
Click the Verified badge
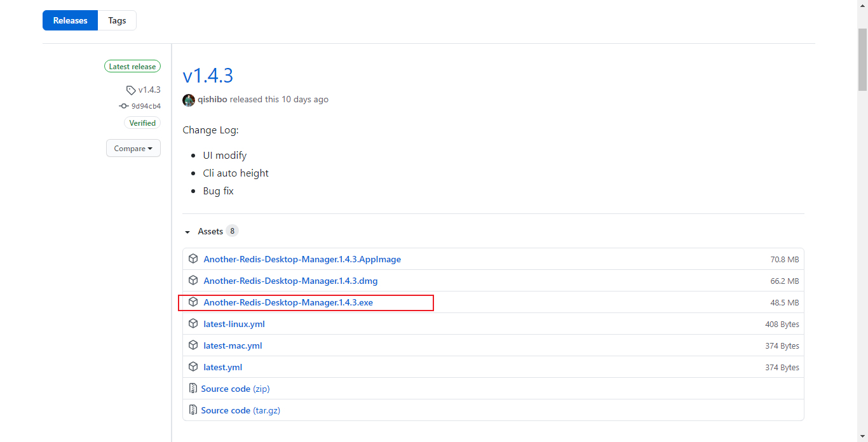tap(142, 123)
